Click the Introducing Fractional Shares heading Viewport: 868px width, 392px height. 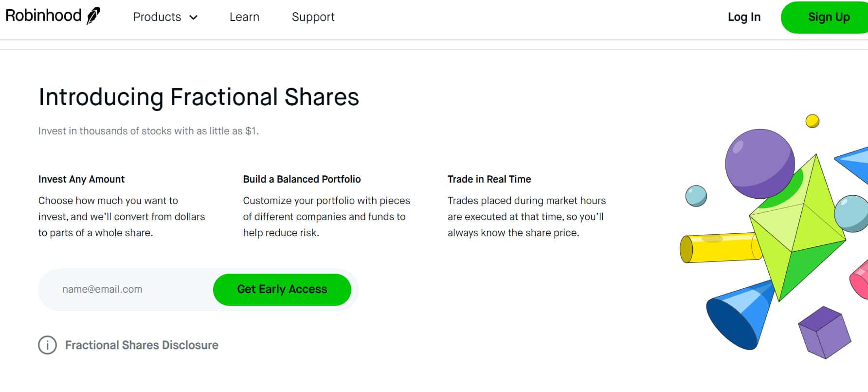pos(199,97)
